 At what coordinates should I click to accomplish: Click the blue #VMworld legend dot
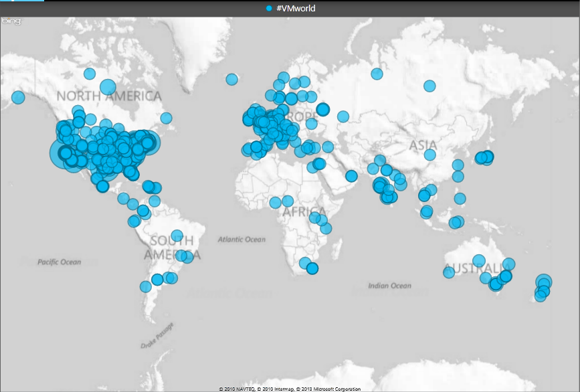click(269, 8)
